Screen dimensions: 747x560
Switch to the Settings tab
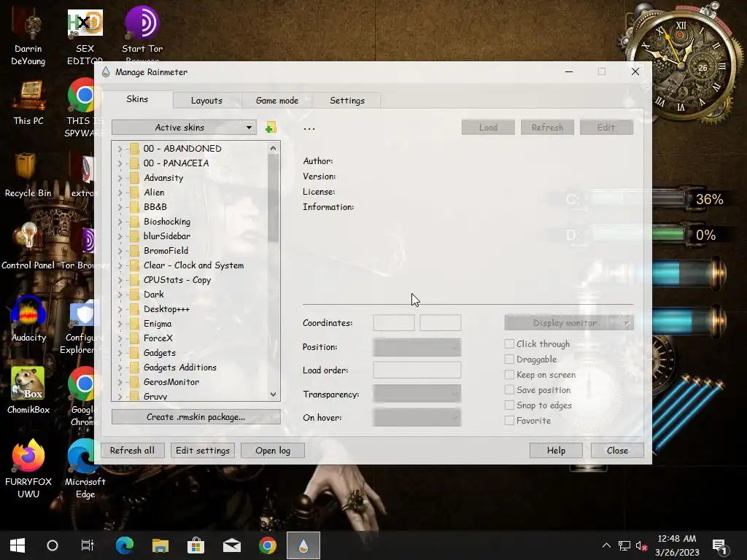347,101
